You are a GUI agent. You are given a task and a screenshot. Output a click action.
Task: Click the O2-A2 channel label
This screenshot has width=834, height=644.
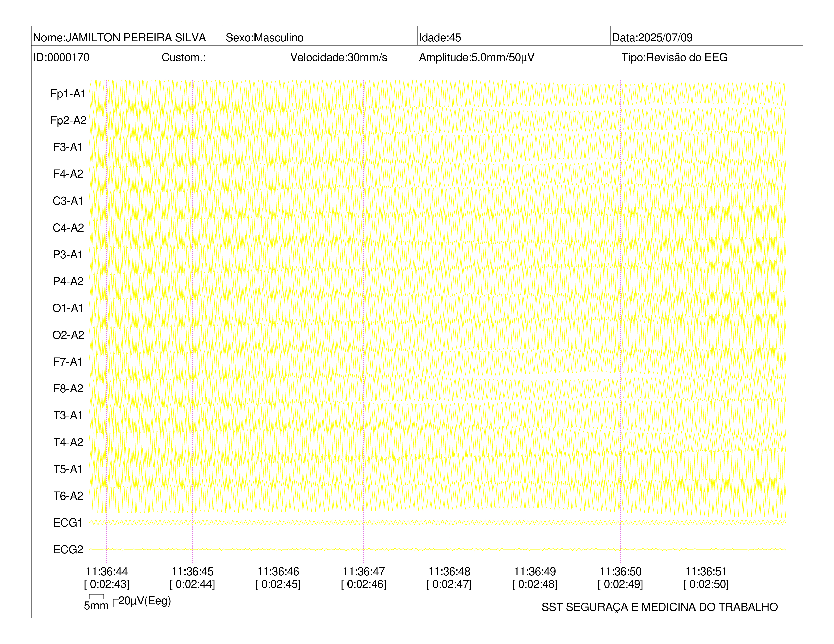[x=68, y=335]
